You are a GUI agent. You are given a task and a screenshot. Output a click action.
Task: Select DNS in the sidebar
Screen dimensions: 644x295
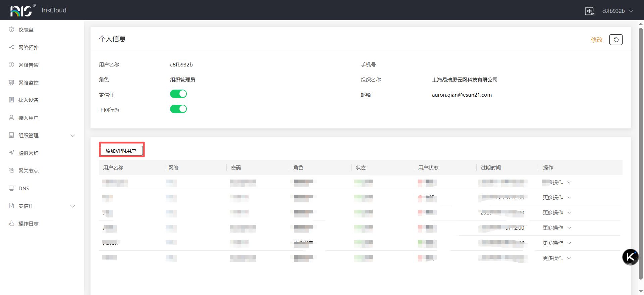pos(24,188)
